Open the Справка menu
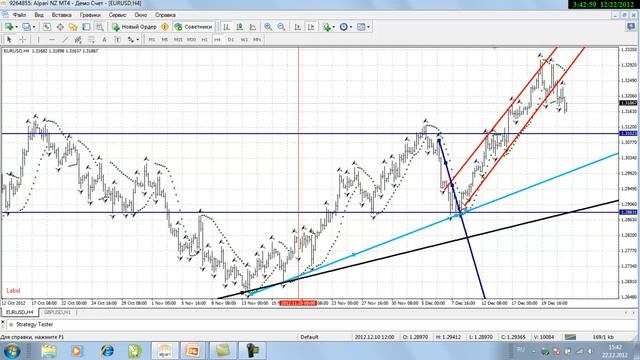This screenshot has height=360, width=640. (165, 15)
